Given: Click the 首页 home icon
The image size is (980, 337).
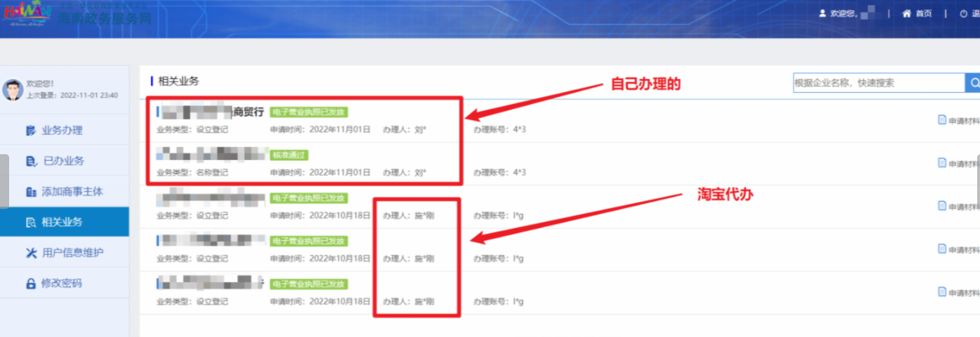Looking at the screenshot, I should tap(906, 14).
